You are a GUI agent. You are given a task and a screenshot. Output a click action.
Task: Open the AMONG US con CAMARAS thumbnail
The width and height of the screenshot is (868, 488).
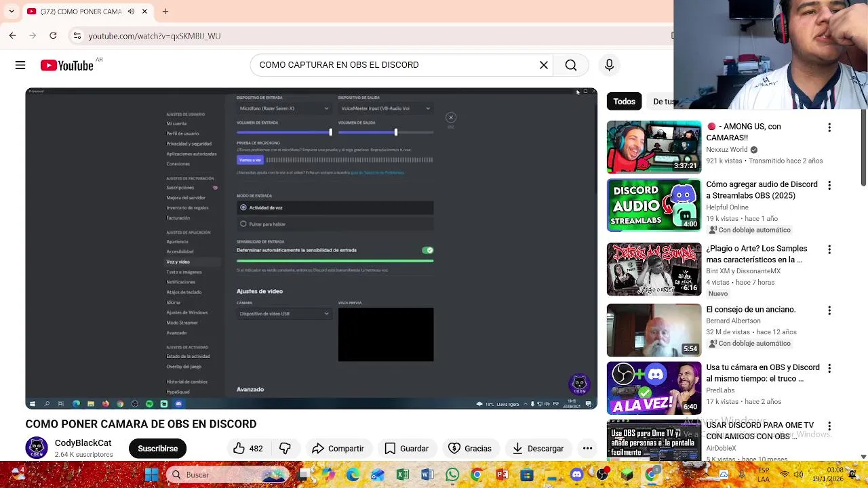[x=654, y=147]
